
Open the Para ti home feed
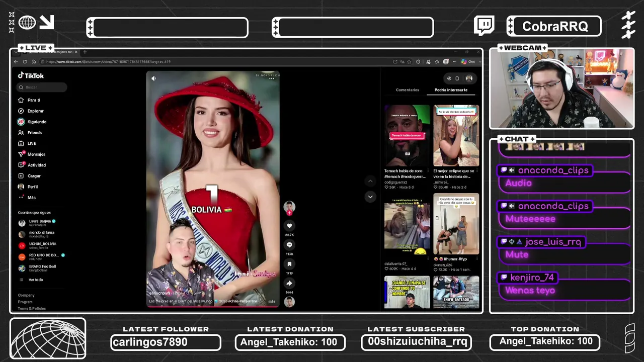click(x=29, y=100)
